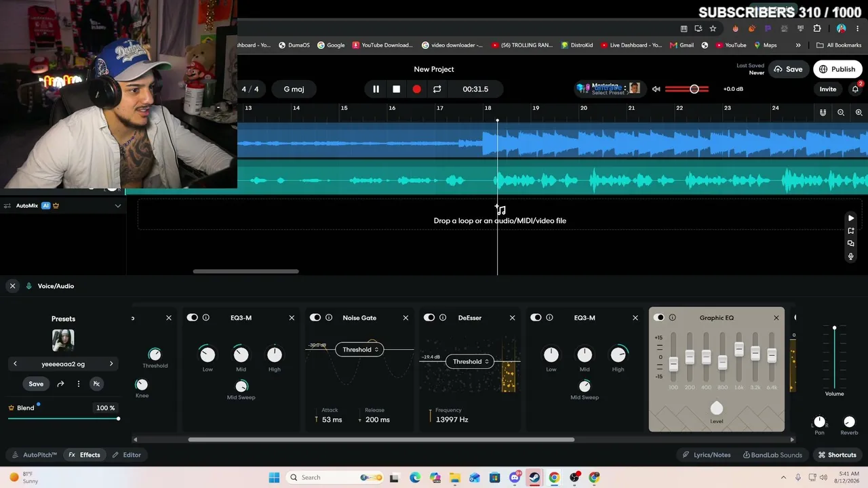Viewport: 868px width, 488px height.
Task: Go to the previous preset
Action: coord(15,364)
